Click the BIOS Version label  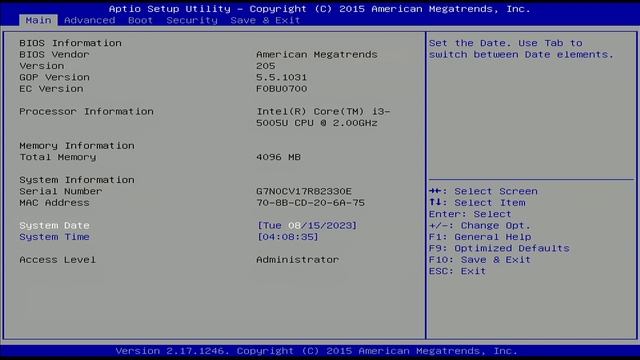pos(42,66)
